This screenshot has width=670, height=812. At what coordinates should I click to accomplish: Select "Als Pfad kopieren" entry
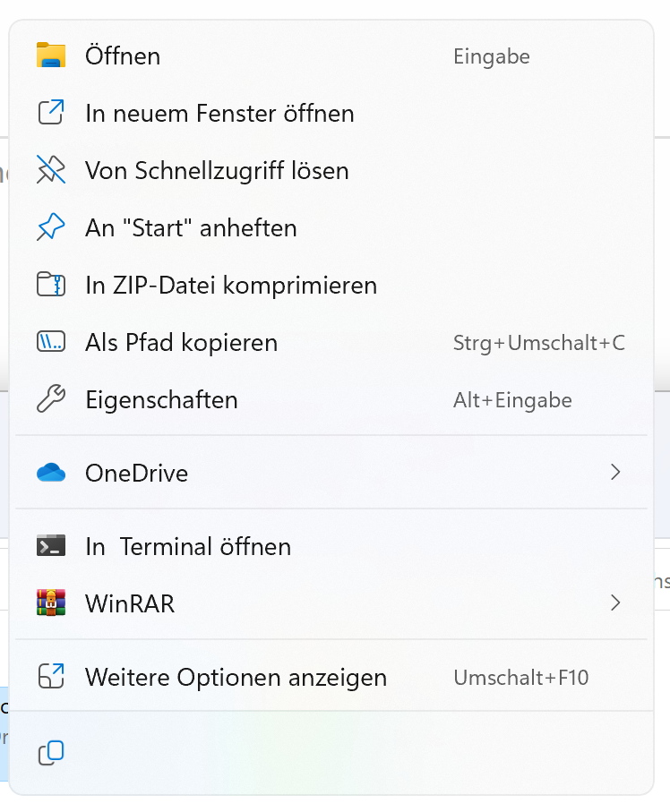coord(181,343)
